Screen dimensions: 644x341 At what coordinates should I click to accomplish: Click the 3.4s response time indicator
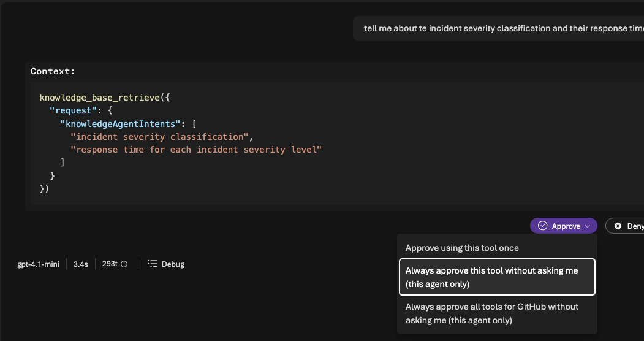tap(80, 264)
